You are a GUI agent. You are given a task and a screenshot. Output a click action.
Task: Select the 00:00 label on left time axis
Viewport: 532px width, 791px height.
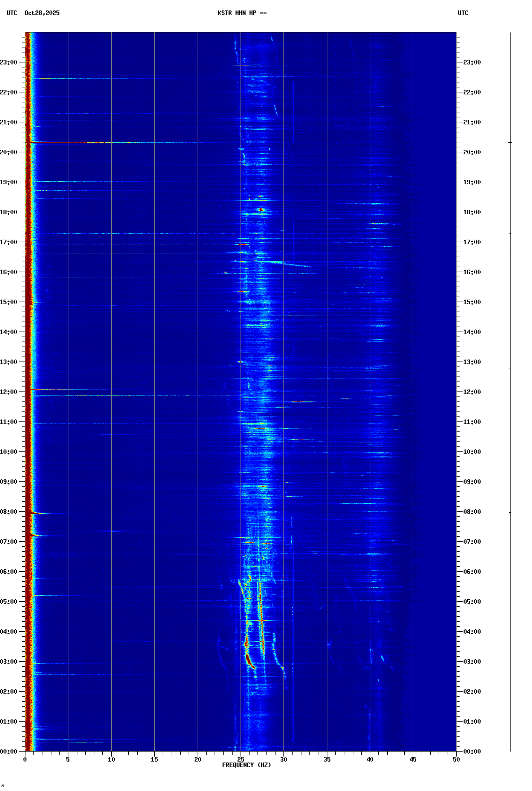tap(8, 752)
